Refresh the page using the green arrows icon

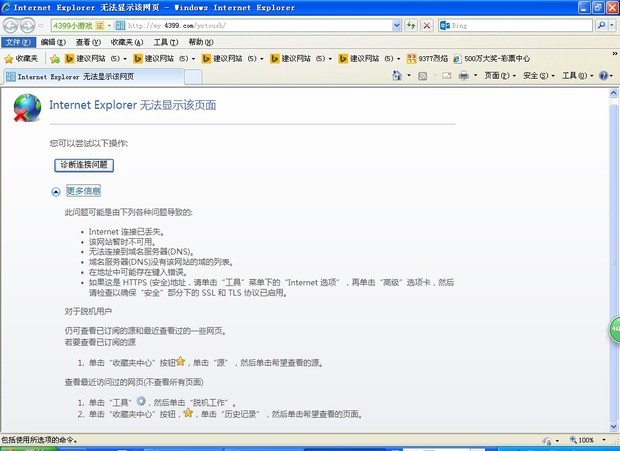[411, 26]
